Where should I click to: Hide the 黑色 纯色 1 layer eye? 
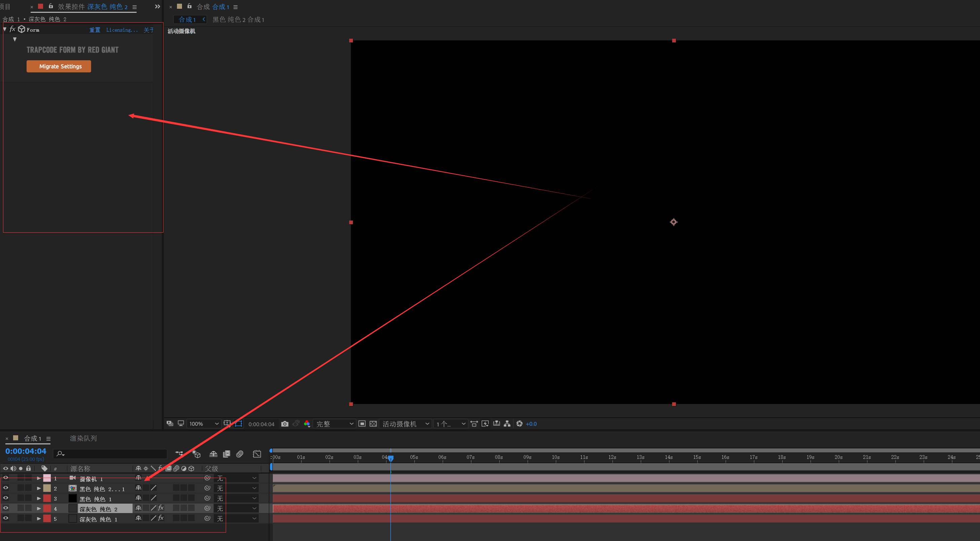6,498
